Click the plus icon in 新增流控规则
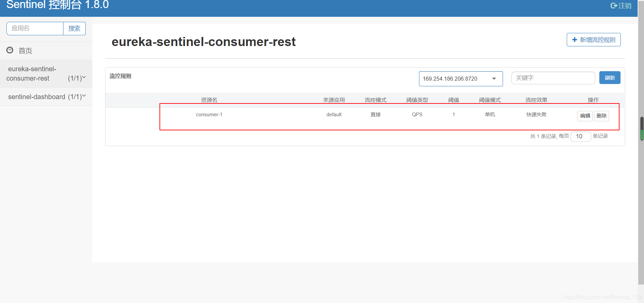The width and height of the screenshot is (644, 303). [574, 40]
